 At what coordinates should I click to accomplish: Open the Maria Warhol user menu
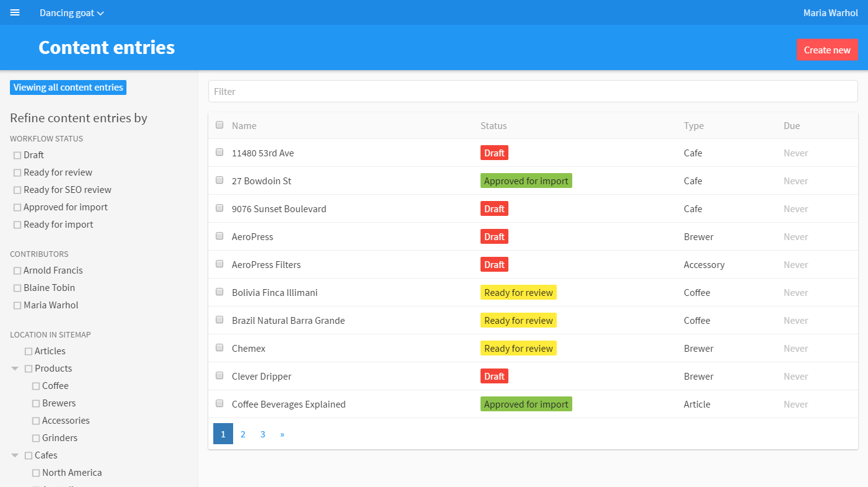[830, 13]
